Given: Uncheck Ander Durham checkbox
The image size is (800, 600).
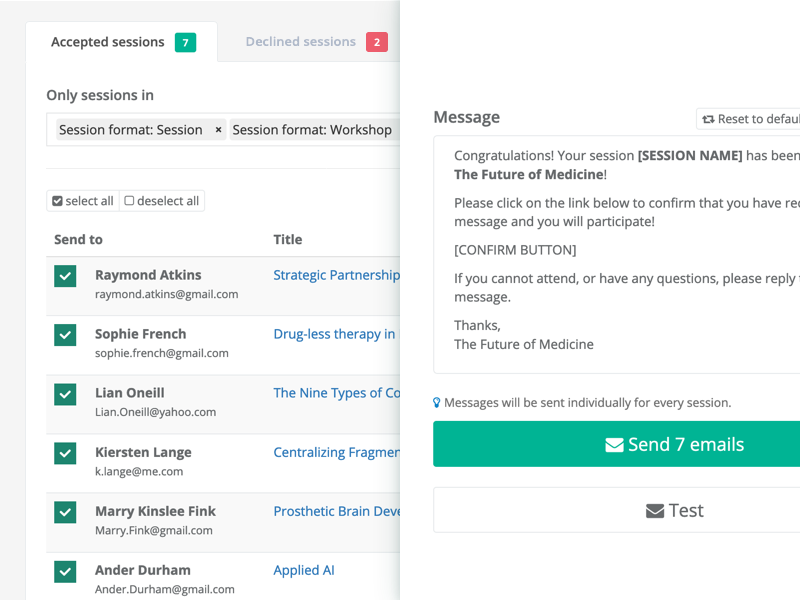Looking at the screenshot, I should coord(65,571).
